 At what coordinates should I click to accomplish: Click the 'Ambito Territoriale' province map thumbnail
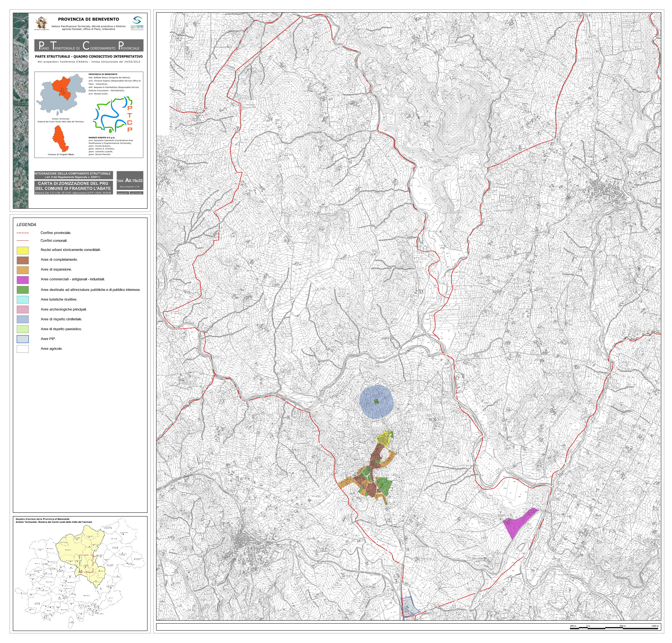coord(61,95)
